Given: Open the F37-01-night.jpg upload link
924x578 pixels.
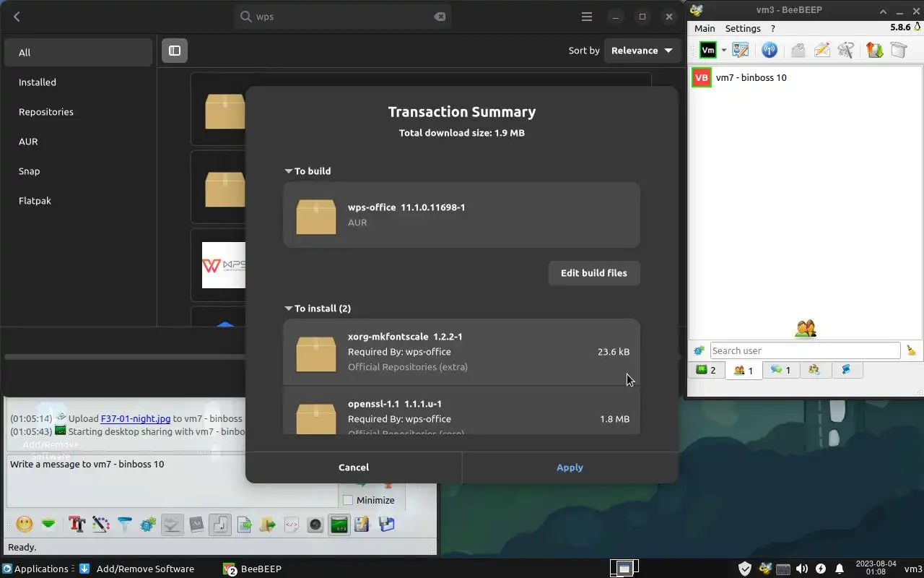Looking at the screenshot, I should click(136, 418).
